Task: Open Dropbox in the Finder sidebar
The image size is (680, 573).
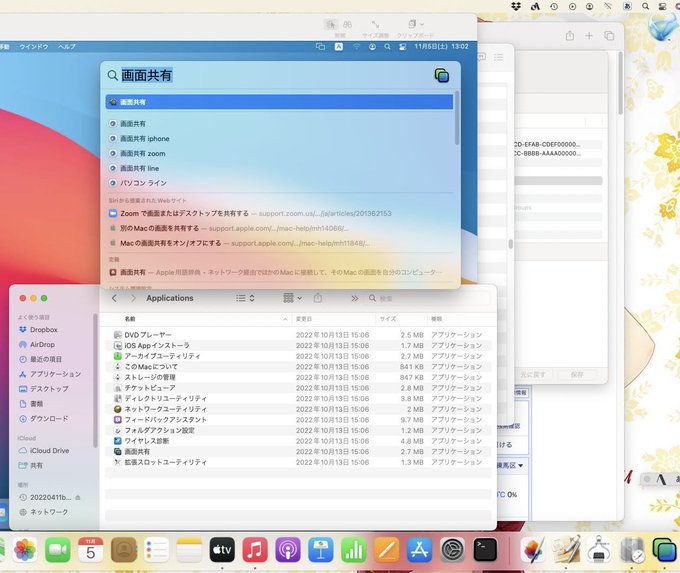Action: 39,330
